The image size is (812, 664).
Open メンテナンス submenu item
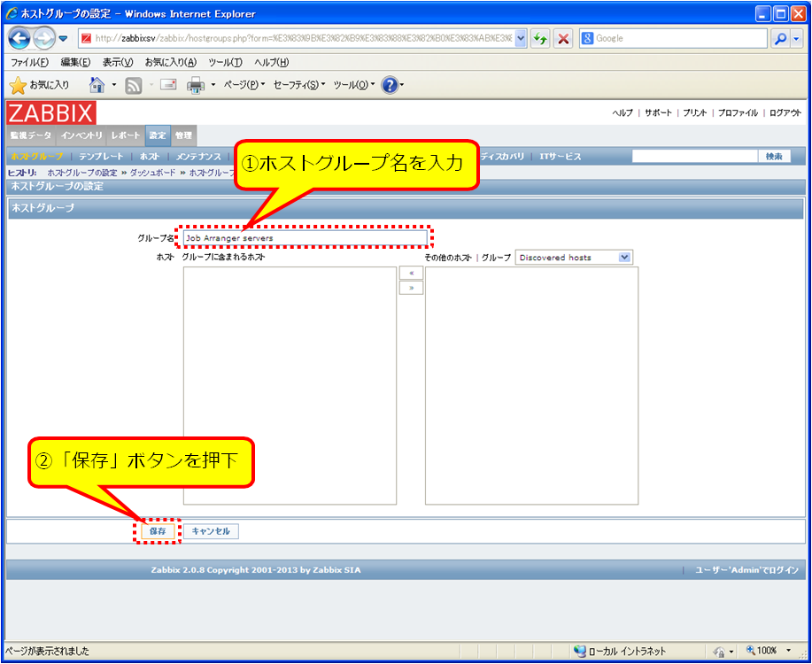click(198, 157)
